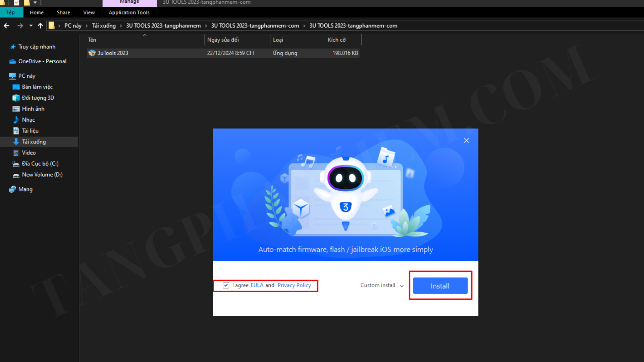This screenshot has width=644, height=362.
Task: Click the up-one-level arrow icon
Action: point(40,26)
